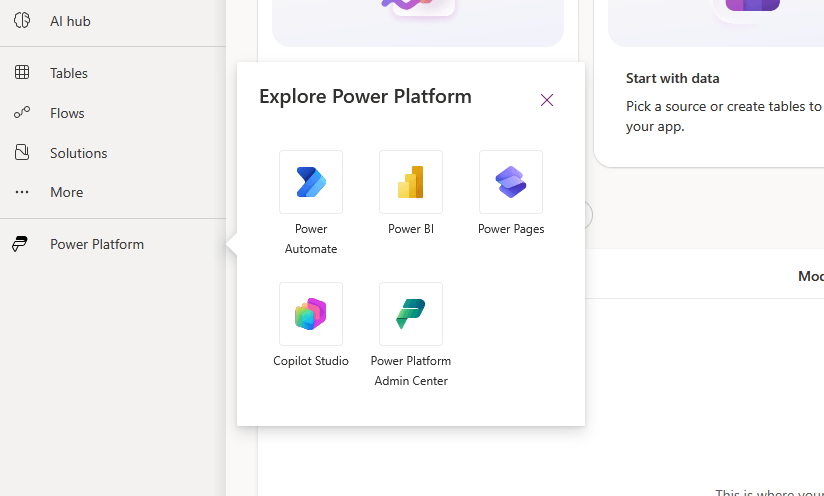This screenshot has height=496, width=824.
Task: Click the Power Automate label
Action: tap(311, 239)
